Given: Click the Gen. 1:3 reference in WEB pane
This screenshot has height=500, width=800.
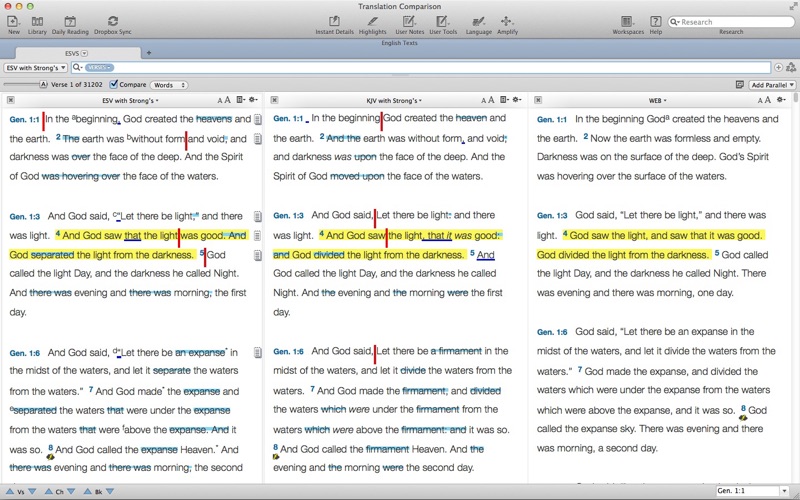Looking at the screenshot, I should click(552, 216).
